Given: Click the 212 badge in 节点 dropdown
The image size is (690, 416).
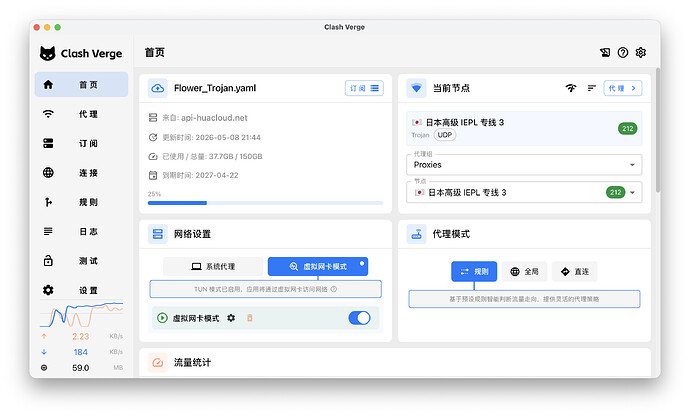Looking at the screenshot, I should (x=616, y=192).
